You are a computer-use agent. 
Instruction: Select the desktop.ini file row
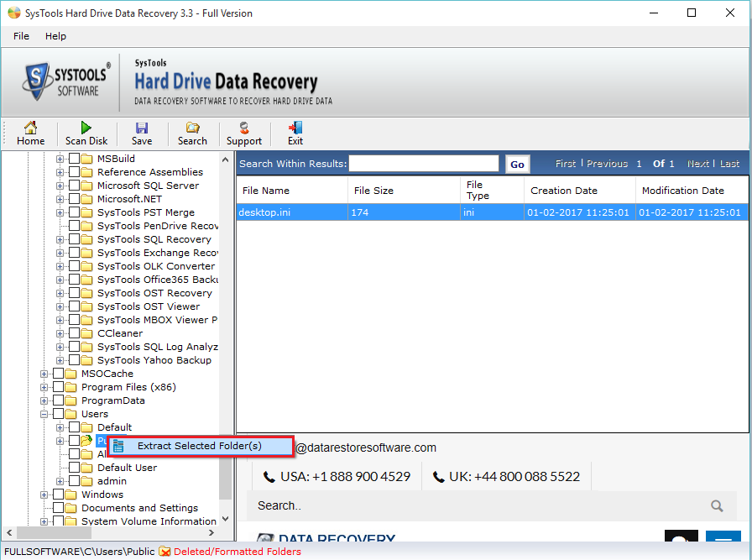492,212
